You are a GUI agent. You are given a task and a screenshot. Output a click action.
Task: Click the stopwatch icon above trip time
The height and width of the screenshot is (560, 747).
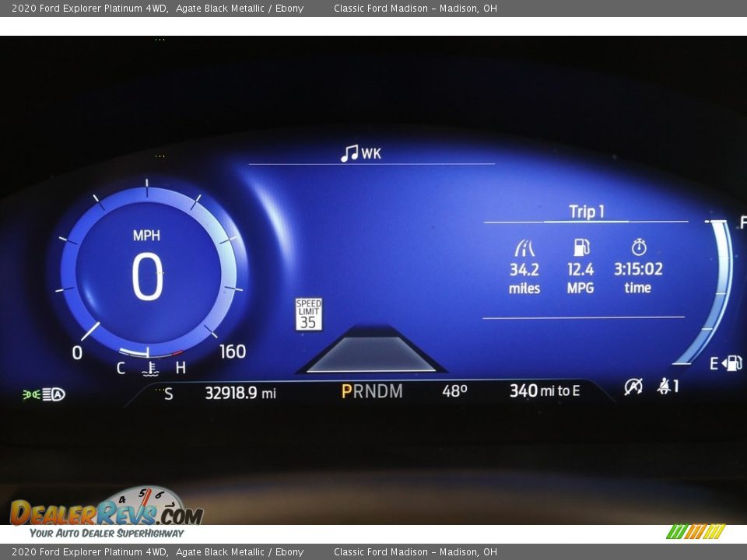638,247
